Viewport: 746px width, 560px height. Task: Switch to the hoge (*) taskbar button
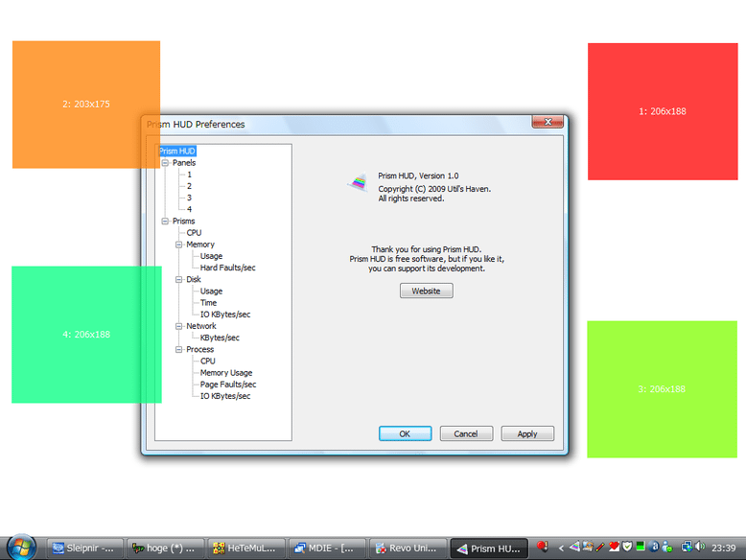pos(166,548)
